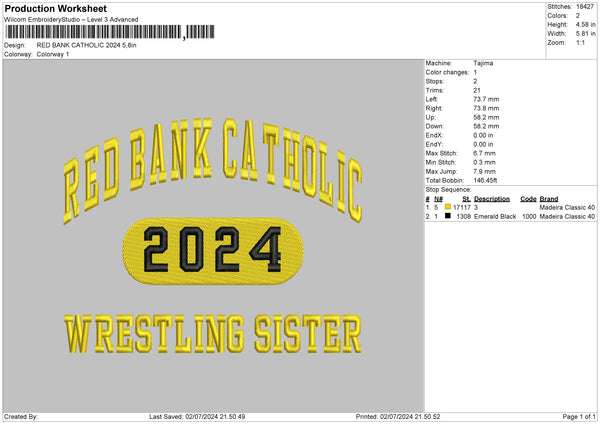600x424 pixels.
Task: Click the Machine value 'Tajima'
Action: (483, 63)
